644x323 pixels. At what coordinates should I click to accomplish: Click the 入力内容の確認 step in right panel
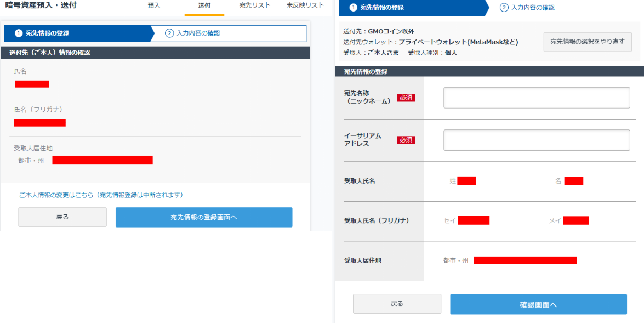[x=533, y=7]
